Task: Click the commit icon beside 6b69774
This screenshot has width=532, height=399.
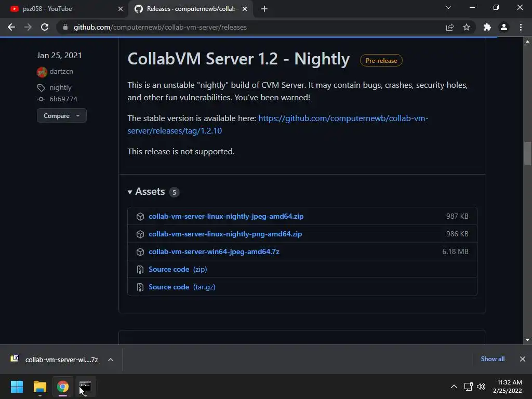Action: click(41, 99)
